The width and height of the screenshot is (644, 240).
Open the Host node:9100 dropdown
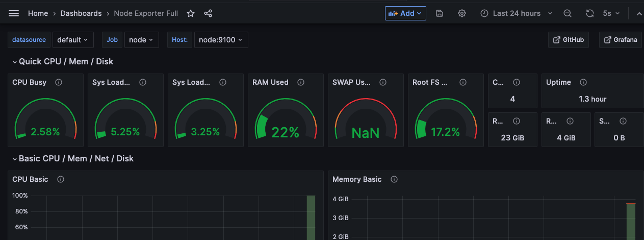[221, 40]
